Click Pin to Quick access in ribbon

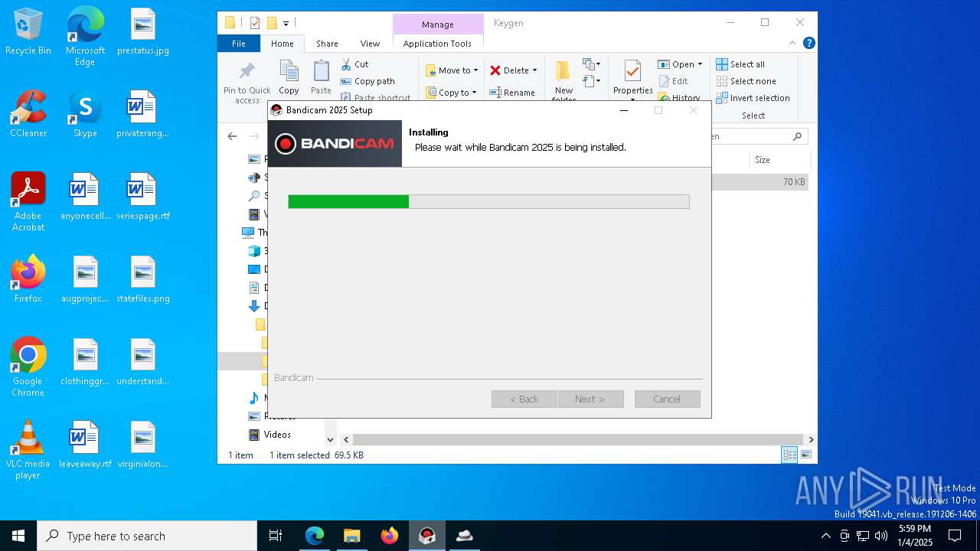click(x=247, y=83)
